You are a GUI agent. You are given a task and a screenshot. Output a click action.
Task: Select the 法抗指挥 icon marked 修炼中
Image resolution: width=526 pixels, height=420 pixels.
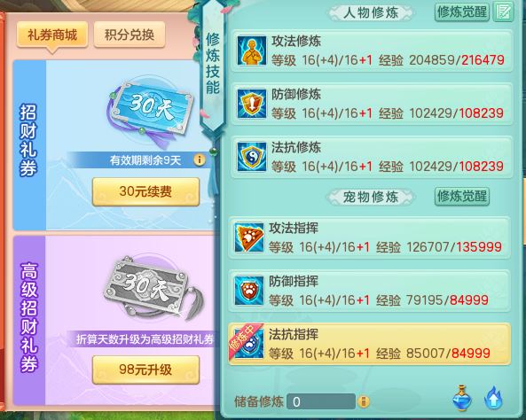(x=247, y=343)
